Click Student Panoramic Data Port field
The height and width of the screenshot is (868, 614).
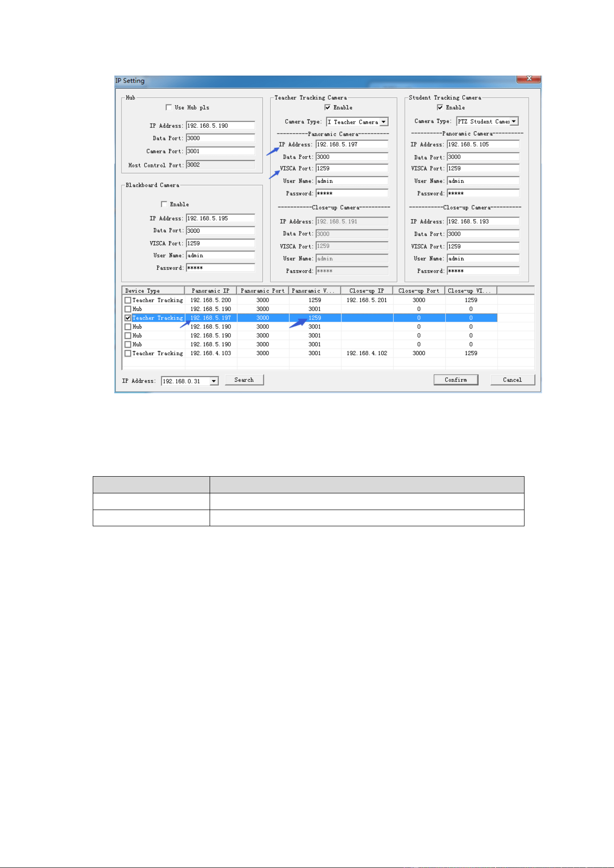pos(483,157)
